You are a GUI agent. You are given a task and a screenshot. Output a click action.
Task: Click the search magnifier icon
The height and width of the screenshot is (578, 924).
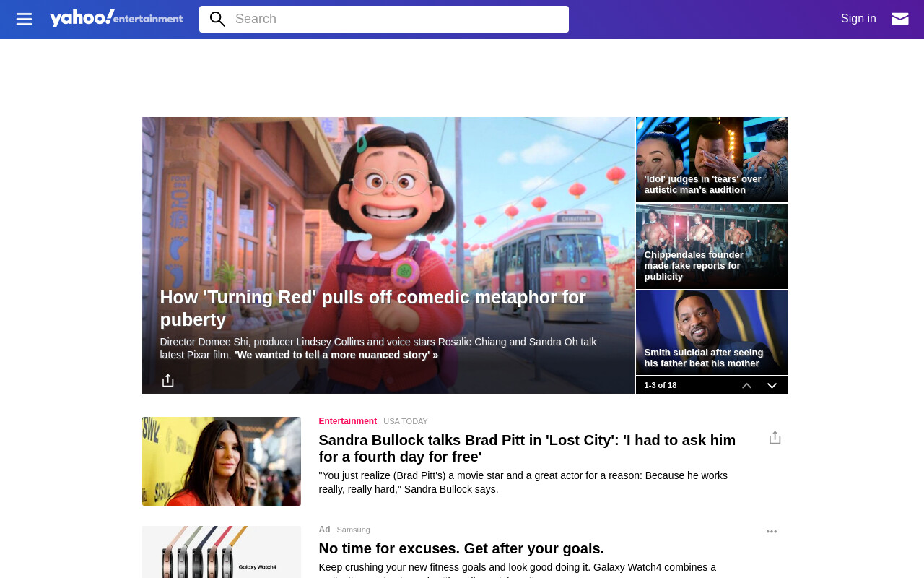(x=217, y=20)
